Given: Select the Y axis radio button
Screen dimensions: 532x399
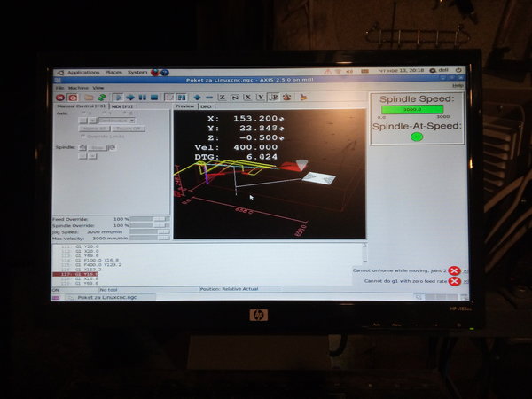Looking at the screenshot, I should click(106, 113).
